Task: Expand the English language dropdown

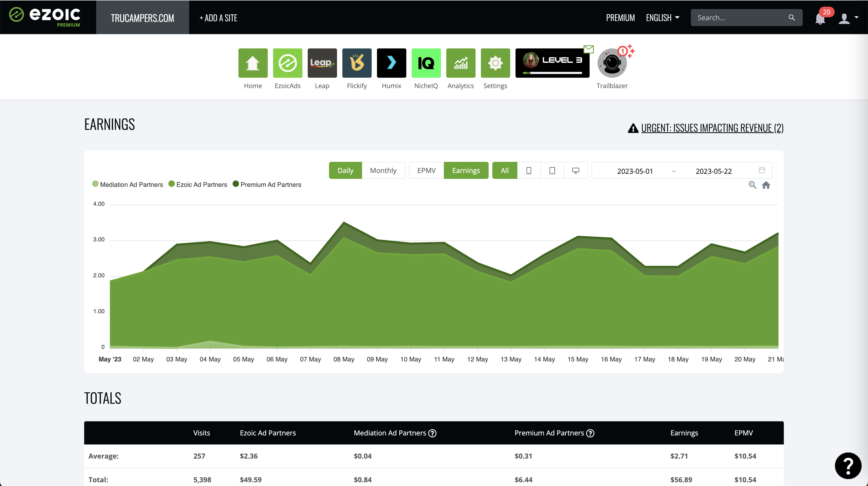Action: (663, 18)
